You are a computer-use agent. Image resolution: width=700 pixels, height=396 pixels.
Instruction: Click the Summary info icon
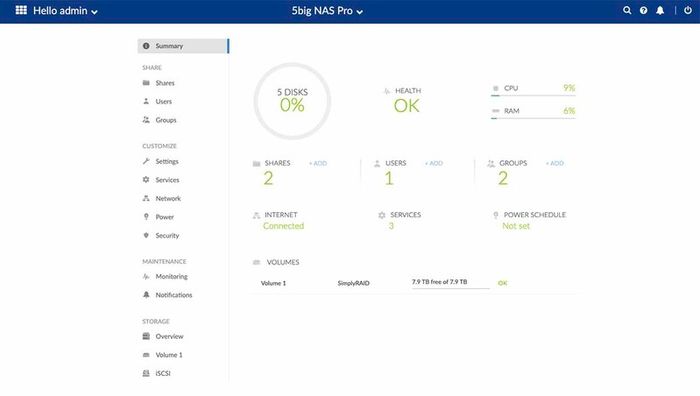pyautogui.click(x=146, y=46)
